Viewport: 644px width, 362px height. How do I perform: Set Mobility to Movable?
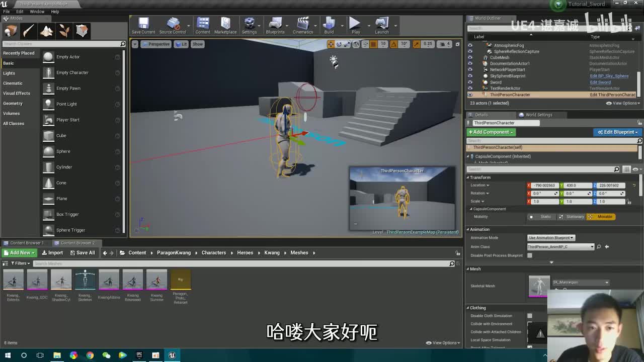pos(601,217)
